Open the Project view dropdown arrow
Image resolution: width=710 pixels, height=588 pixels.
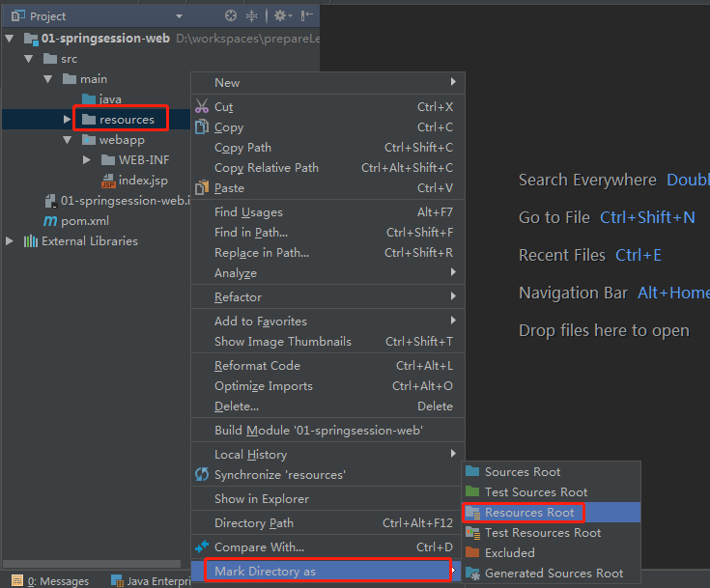pos(179,16)
